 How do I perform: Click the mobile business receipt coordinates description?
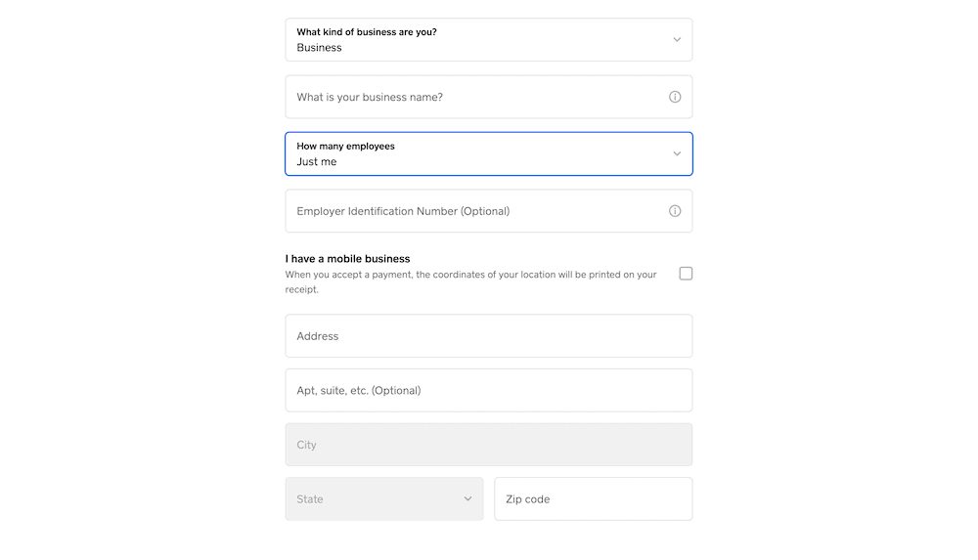coord(471,281)
